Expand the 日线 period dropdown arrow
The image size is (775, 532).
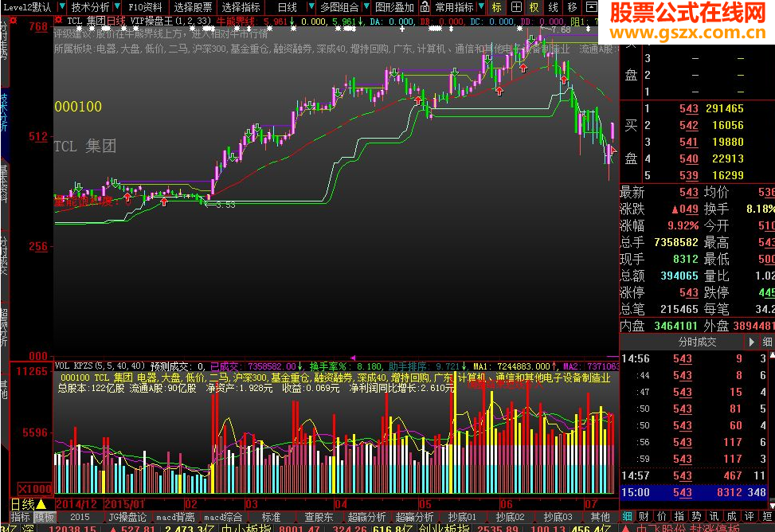click(311, 7)
